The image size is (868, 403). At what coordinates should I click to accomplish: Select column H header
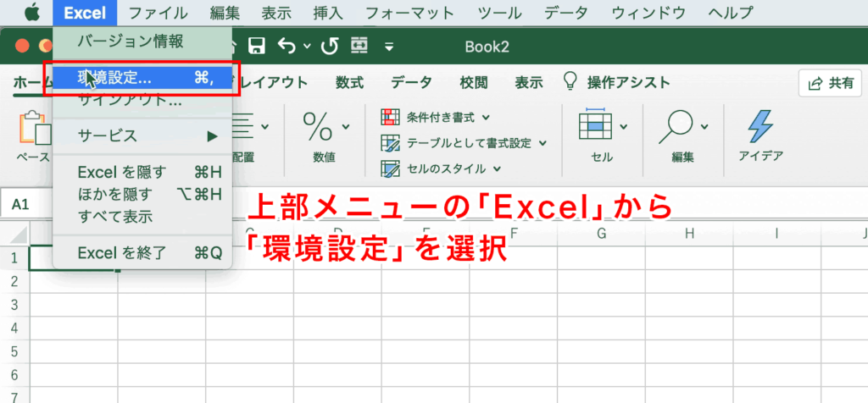coord(689,234)
